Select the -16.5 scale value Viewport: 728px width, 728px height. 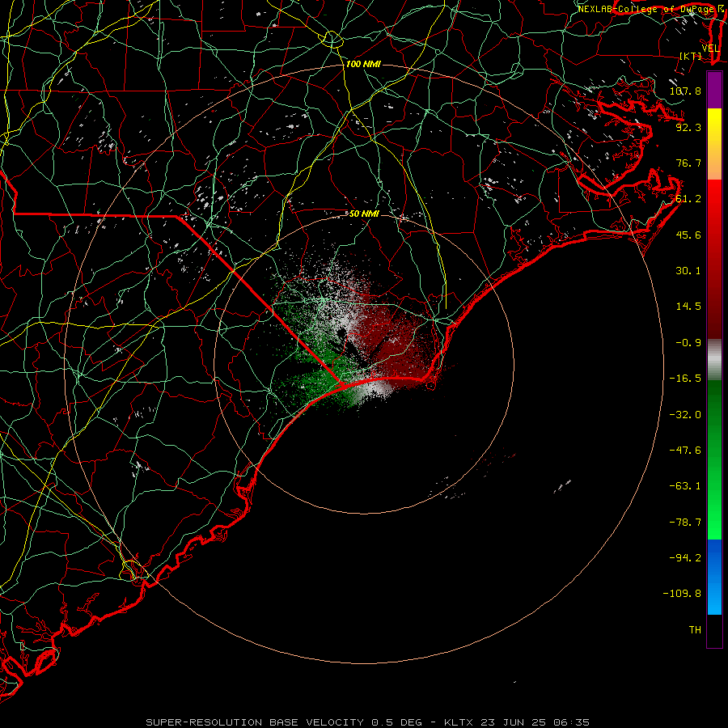(x=685, y=379)
